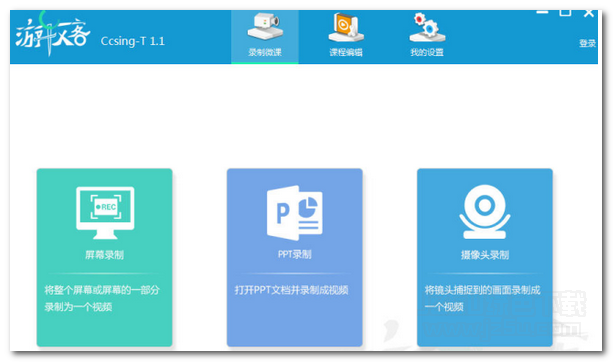
Task: Click description 将整个屏幕或屏幕的一部分 text
Action: point(102,290)
